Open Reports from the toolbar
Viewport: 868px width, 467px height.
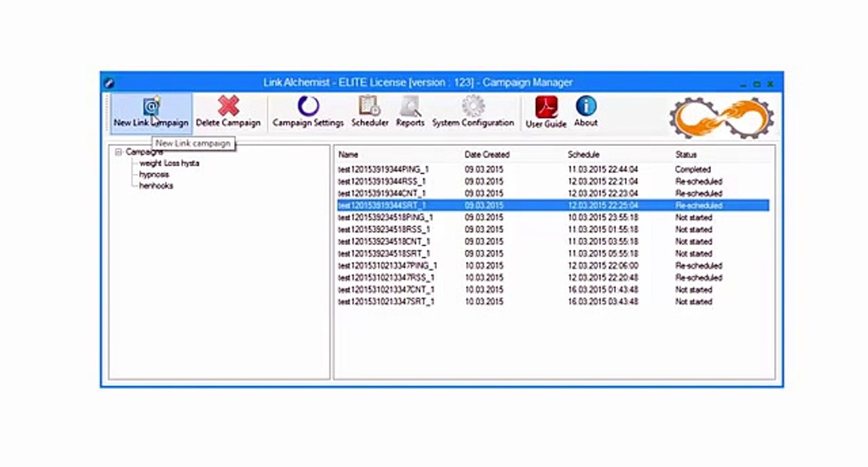point(410,112)
